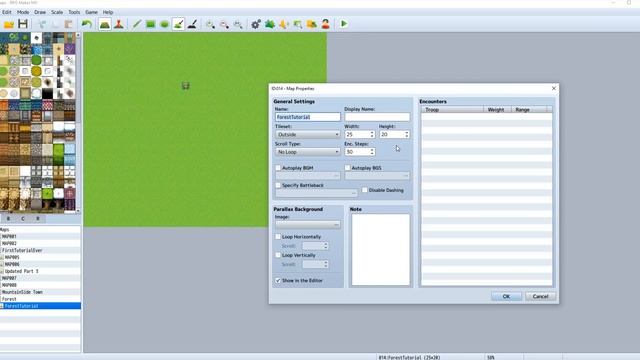Click the Range column header

pyautogui.click(x=529, y=110)
